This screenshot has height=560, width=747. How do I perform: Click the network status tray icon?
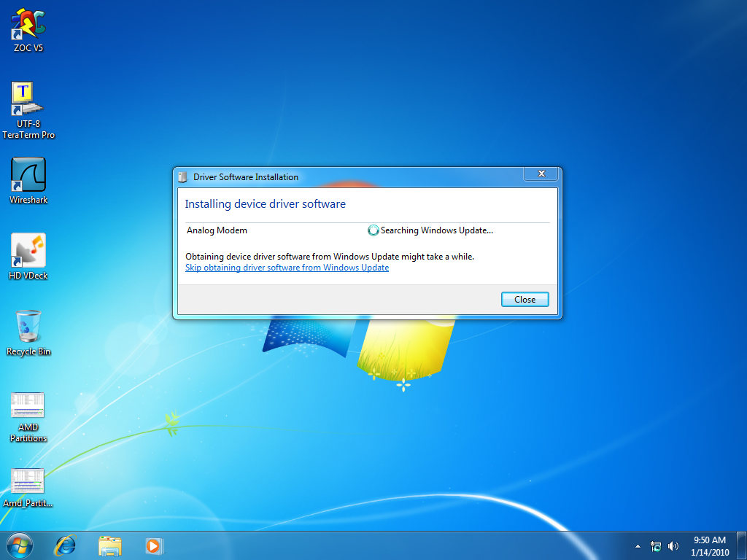point(656,546)
